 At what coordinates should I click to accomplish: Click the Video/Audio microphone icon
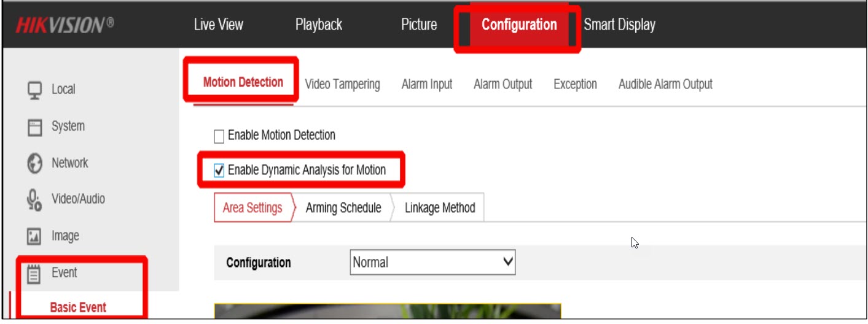pos(34,200)
